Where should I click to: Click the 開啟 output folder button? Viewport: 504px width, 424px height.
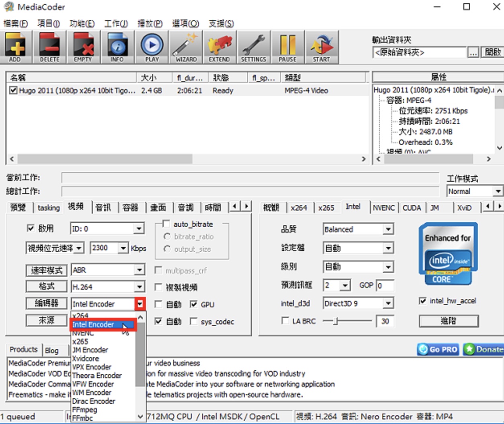pos(492,52)
